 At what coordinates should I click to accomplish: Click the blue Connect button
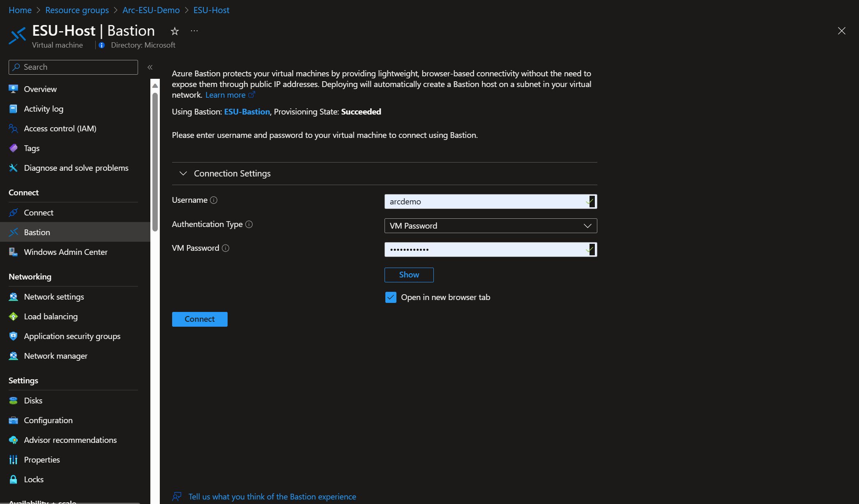200,319
